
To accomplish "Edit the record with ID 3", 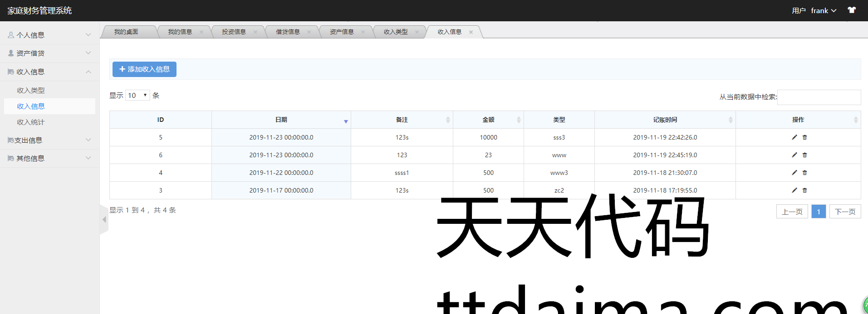I will [794, 190].
